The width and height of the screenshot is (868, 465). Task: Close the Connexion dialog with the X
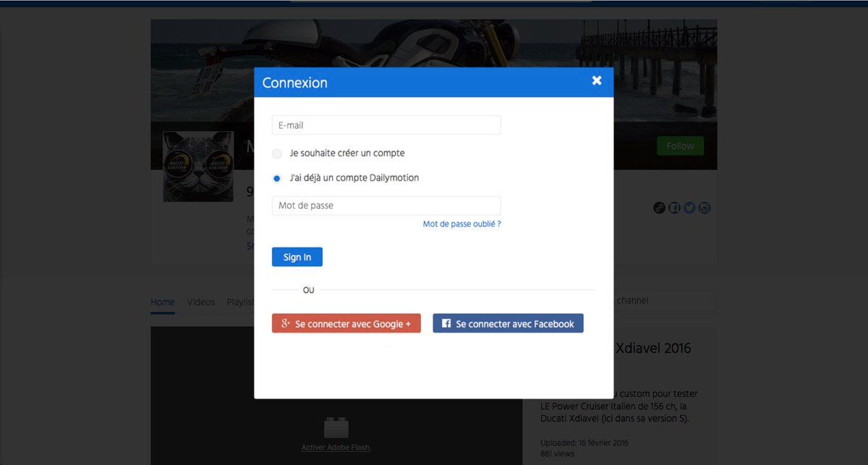pyautogui.click(x=597, y=80)
